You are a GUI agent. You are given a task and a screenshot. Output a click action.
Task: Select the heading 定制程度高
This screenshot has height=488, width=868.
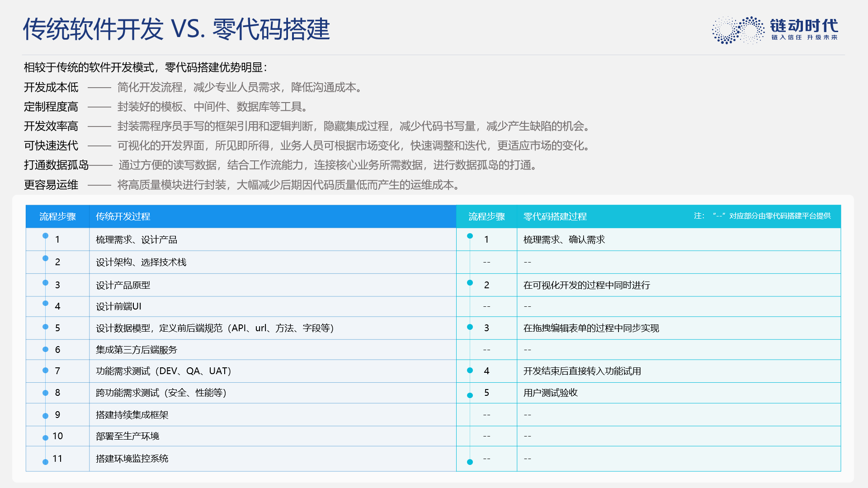coord(51,107)
